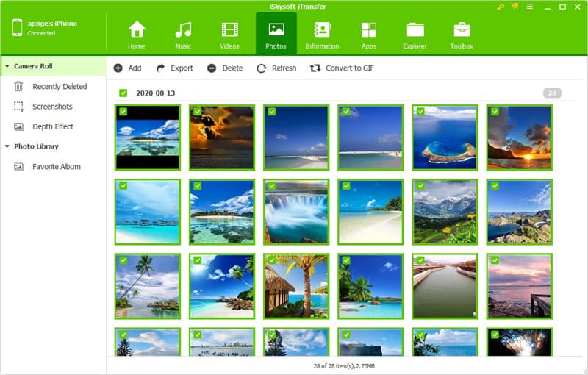
Task: Select the leaning palm tree beach thumbnail
Action: click(148, 286)
